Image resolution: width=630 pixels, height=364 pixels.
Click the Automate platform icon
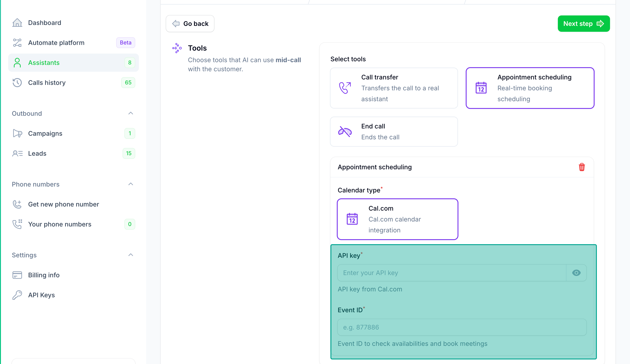click(x=17, y=42)
